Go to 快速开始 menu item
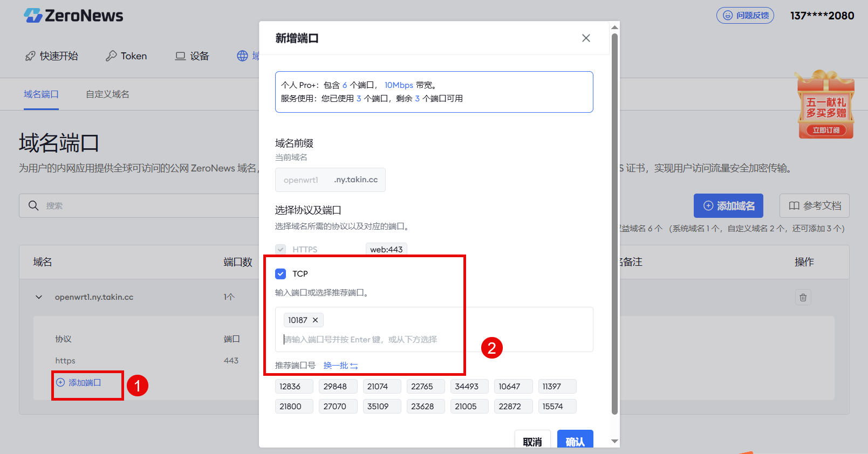The height and width of the screenshot is (454, 868). click(x=52, y=56)
